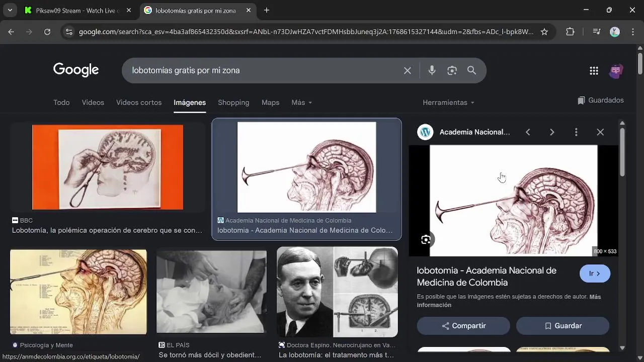Click the address bar URL

306,32
